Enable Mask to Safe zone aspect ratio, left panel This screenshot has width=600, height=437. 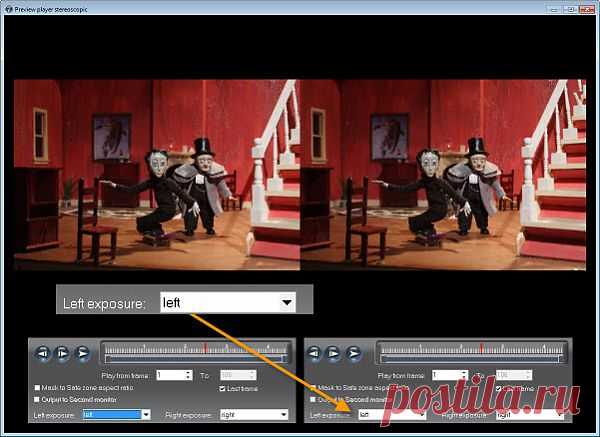click(37, 387)
